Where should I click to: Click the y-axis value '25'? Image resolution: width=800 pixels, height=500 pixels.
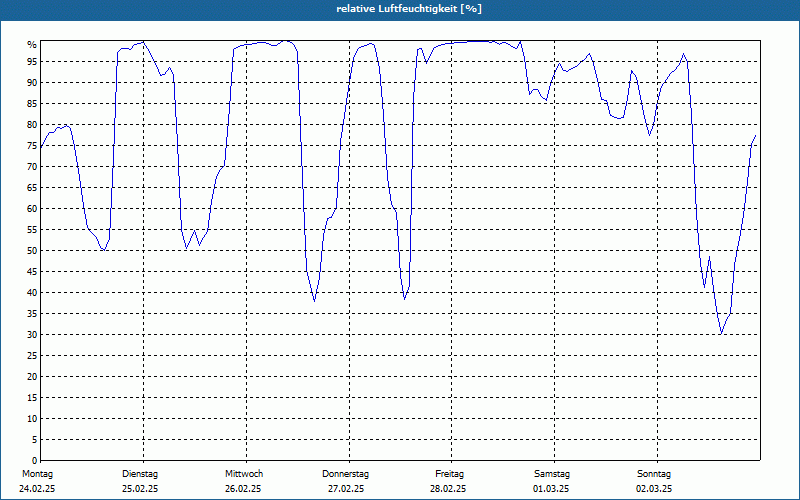click(32, 356)
